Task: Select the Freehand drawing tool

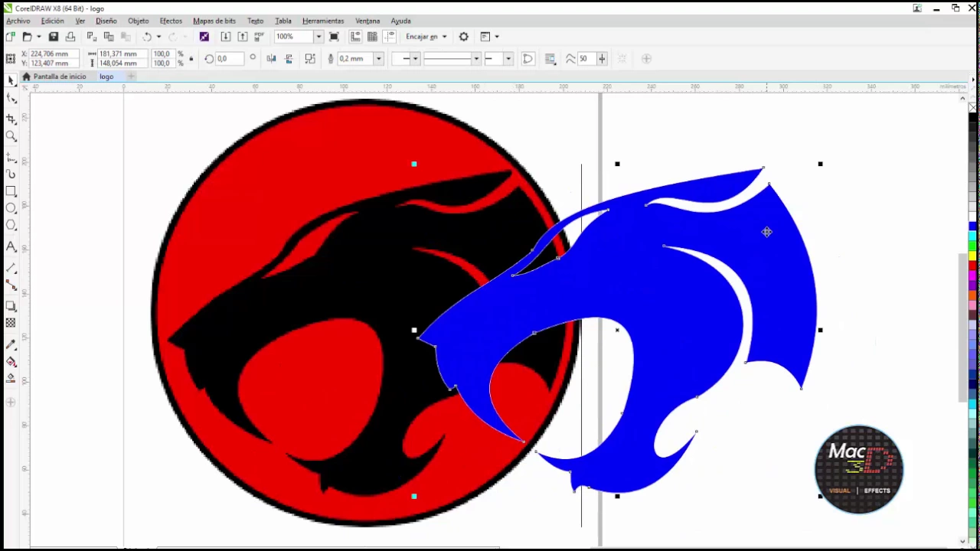Action: (x=11, y=157)
